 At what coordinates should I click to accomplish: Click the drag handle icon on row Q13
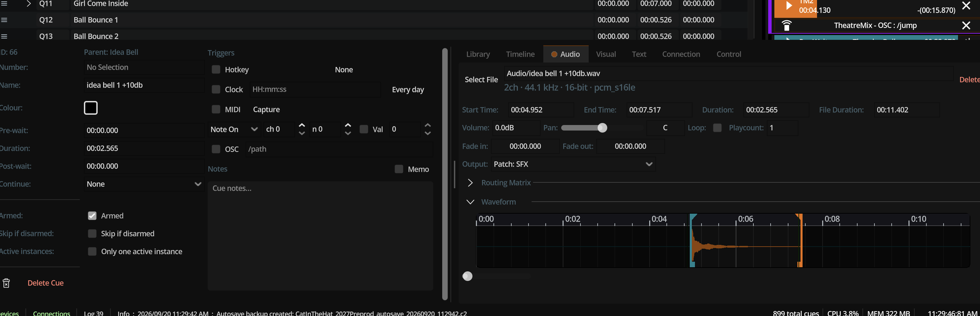(x=4, y=36)
